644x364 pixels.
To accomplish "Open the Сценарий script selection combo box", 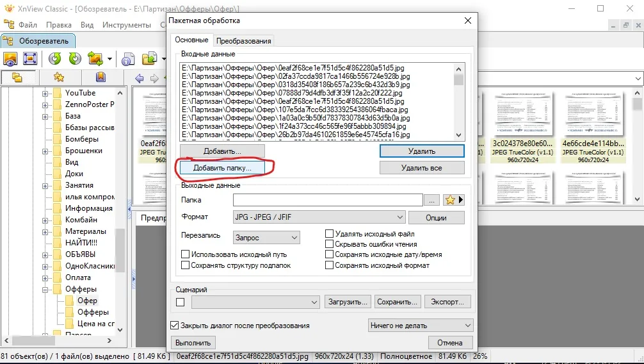I will pyautogui.click(x=255, y=302).
